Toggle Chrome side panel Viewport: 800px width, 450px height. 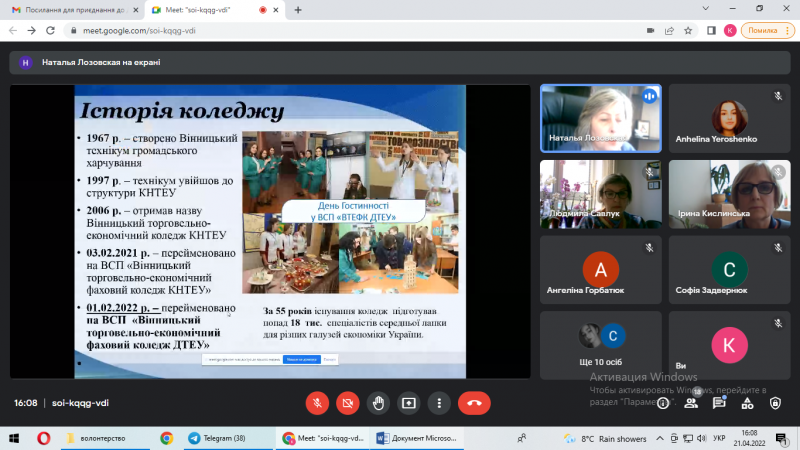tap(711, 31)
